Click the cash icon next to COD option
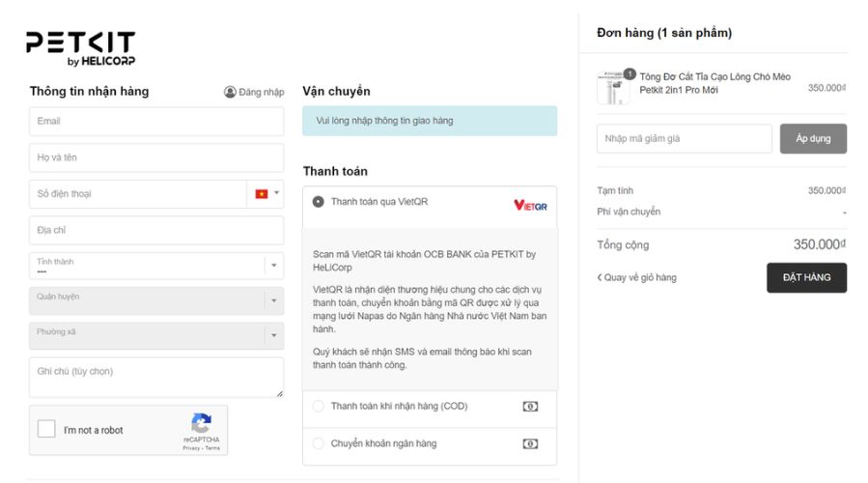 tap(530, 407)
